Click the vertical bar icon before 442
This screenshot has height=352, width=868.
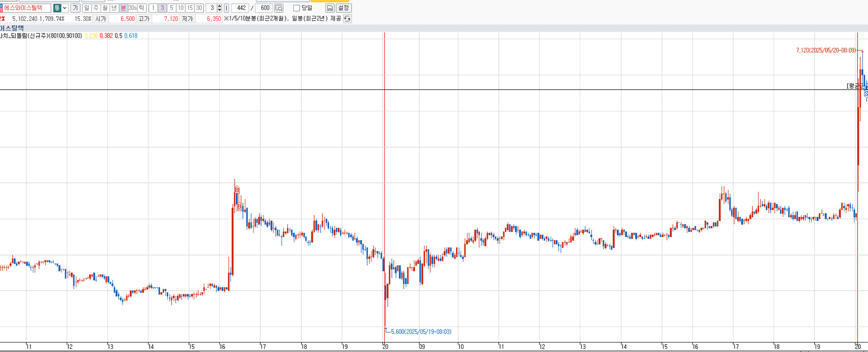coord(226,8)
